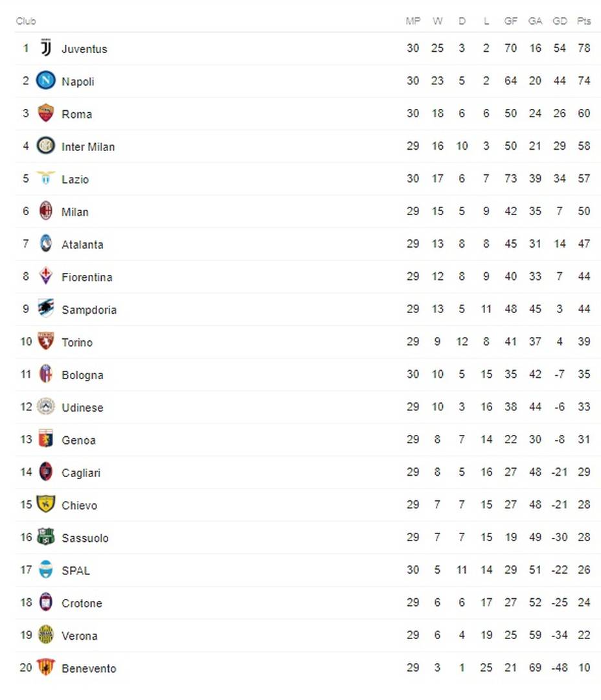Click the GD column header
The width and height of the screenshot is (601, 700).
pyautogui.click(x=560, y=21)
